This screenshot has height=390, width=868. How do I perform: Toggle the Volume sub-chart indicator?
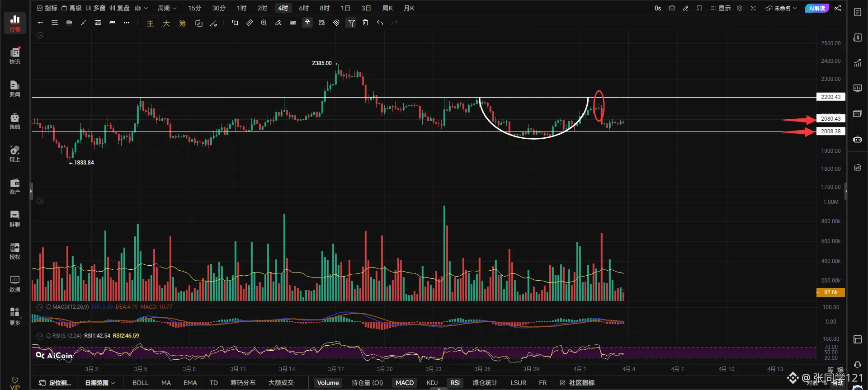[328, 383]
